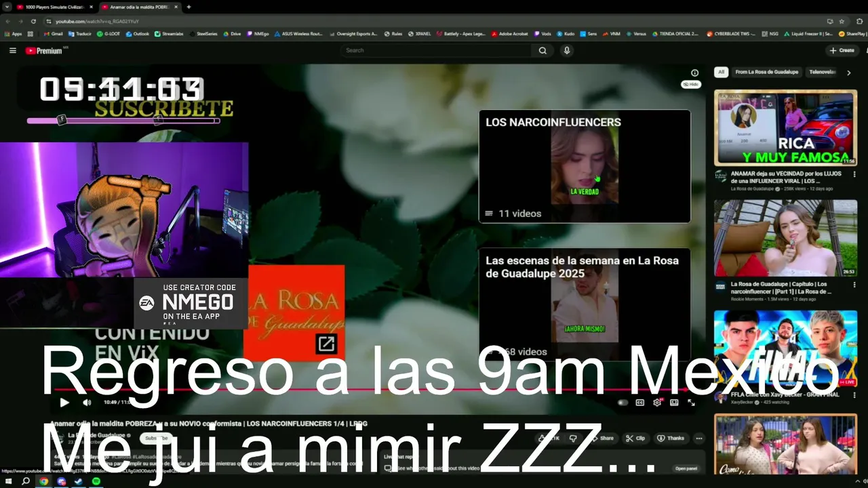Image resolution: width=868 pixels, height=488 pixels.
Task: Open La Rosa de Guadalupe Capitulo Part 1 title
Action: pos(781,287)
